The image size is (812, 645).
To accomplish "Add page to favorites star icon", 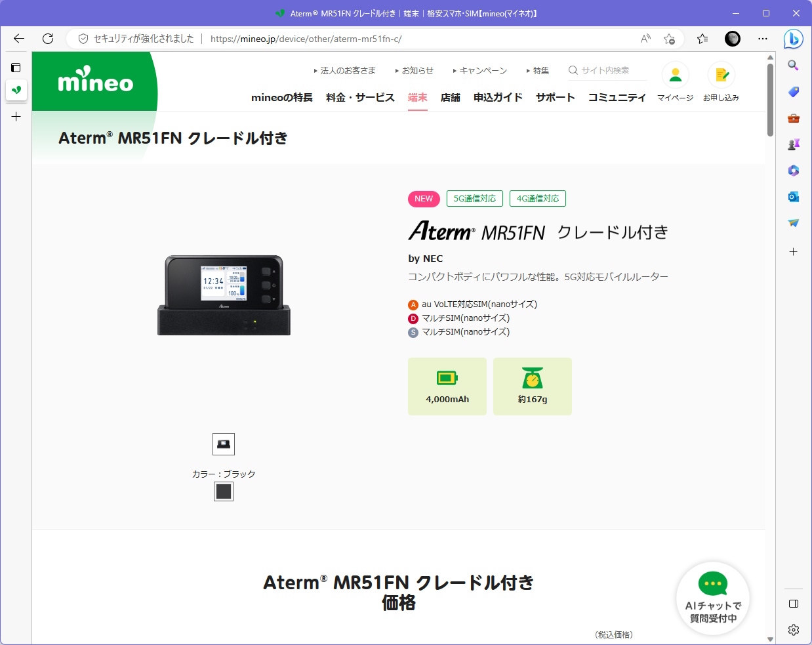I will click(x=669, y=39).
